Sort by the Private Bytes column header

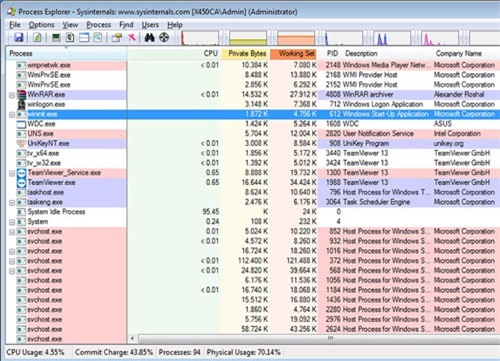(x=245, y=54)
